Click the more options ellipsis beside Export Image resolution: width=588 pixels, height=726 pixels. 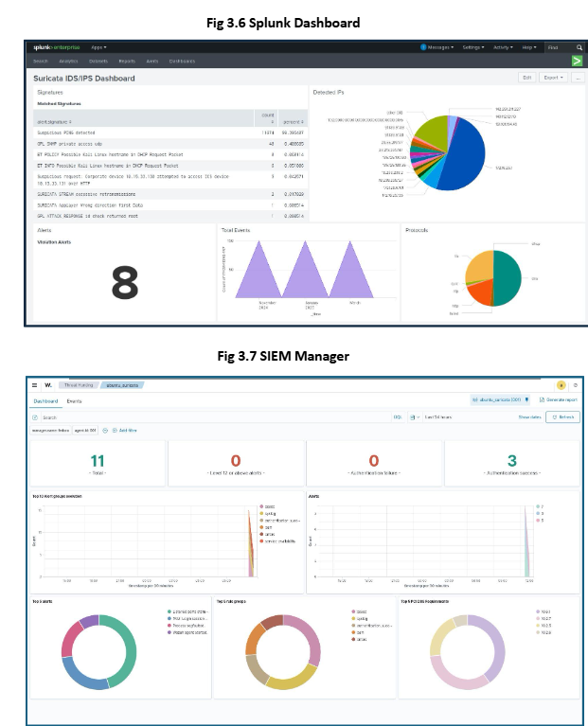pos(578,78)
